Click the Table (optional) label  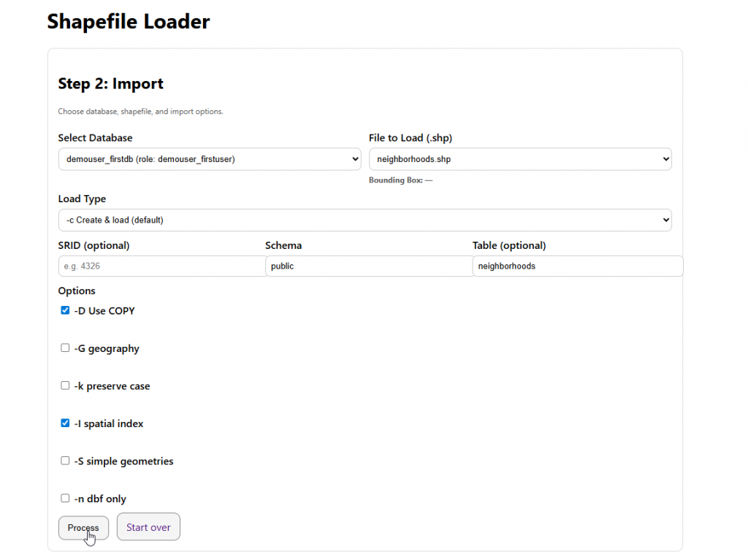(509, 245)
